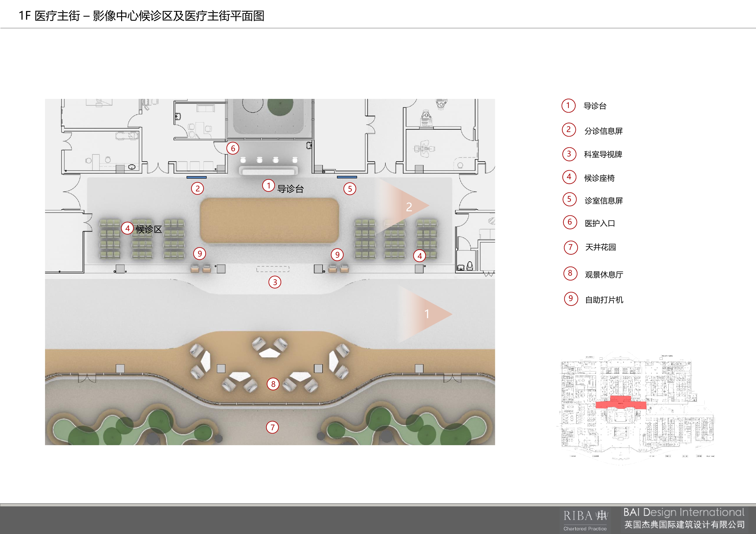Click the 导诊台 label on the floor plan
The height and width of the screenshot is (534, 756).
pyautogui.click(x=290, y=189)
